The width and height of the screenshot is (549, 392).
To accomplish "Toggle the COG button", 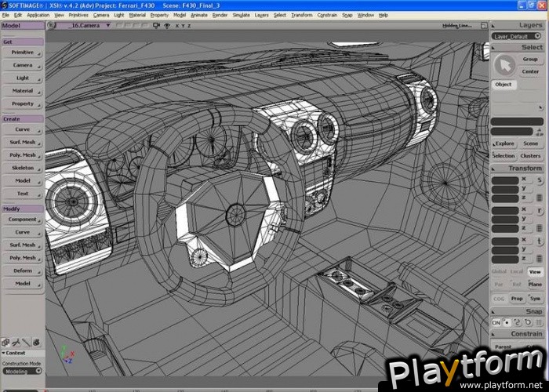I will 499,299.
